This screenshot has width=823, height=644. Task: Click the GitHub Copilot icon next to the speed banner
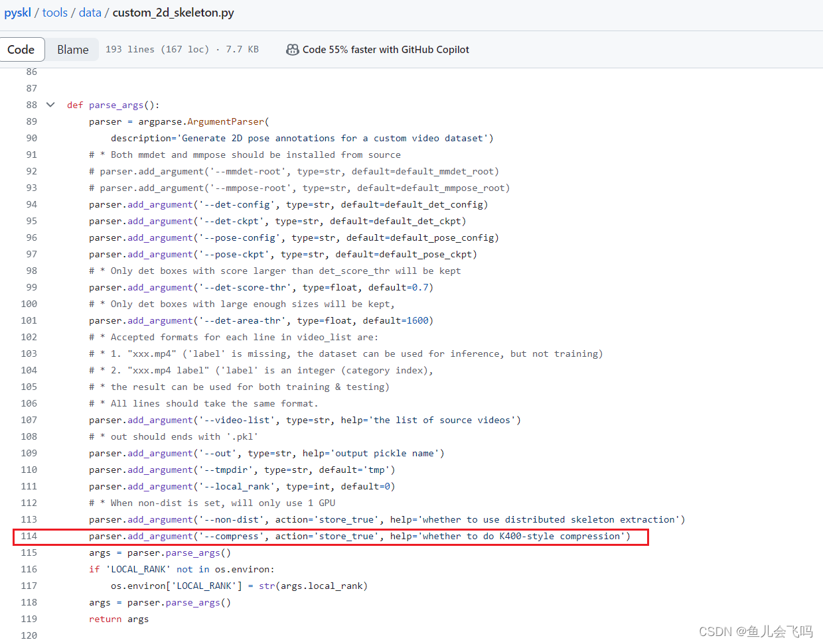tap(292, 49)
